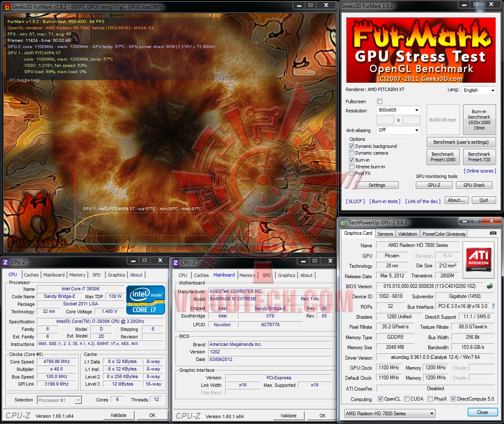
Task: Open Online scores link
Action: pos(480,171)
